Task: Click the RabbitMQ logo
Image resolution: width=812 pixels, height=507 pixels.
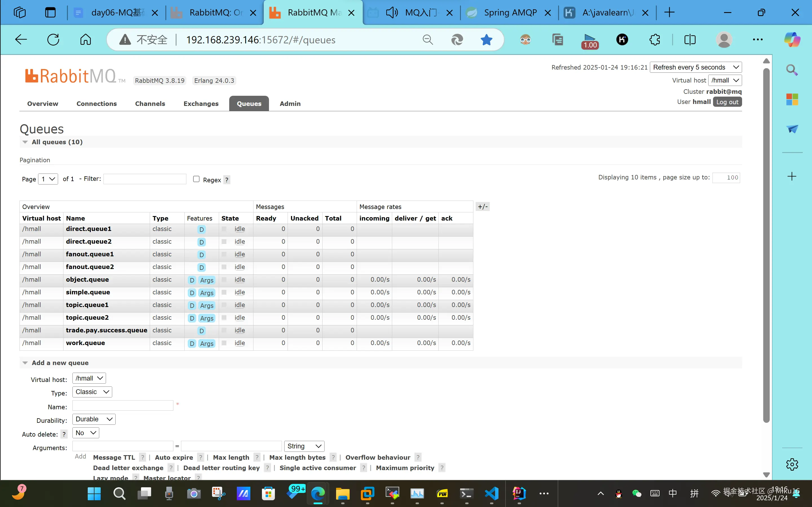Action: 70,76
